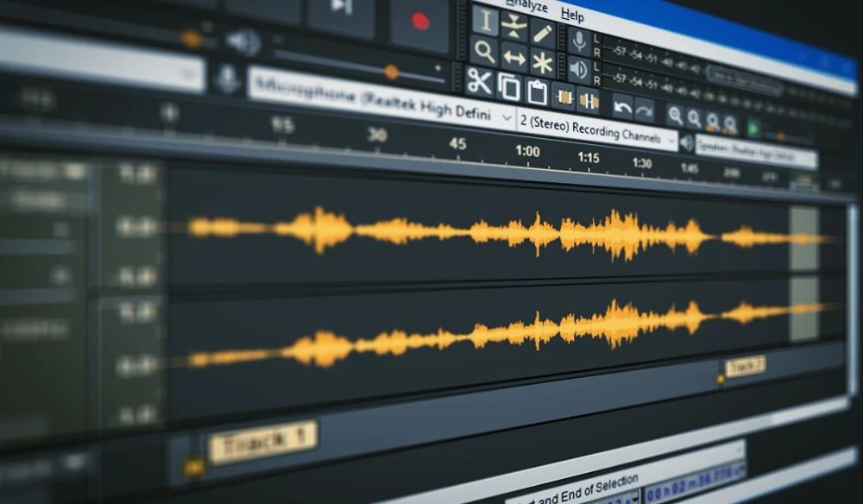
Task: Select the Envelope tool
Action: [512, 25]
